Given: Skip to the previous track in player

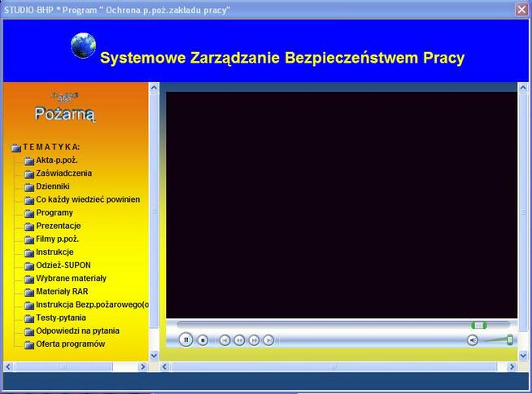Looking at the screenshot, I should click(225, 340).
